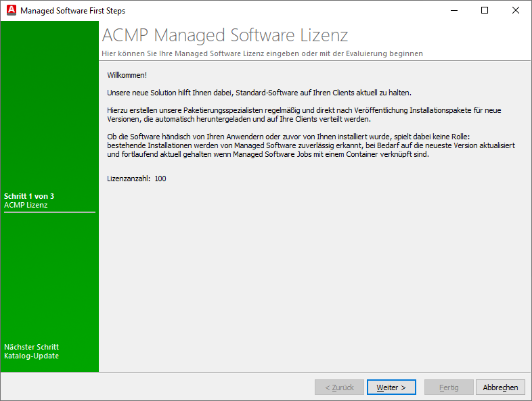
Task: Minimize the Managed Software First Steps window
Action: [x=454, y=11]
